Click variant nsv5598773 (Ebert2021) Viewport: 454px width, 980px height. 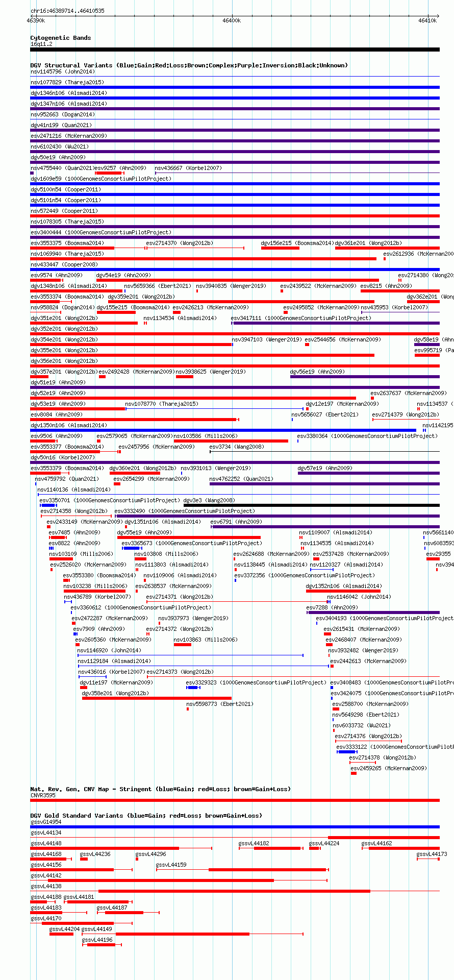click(x=219, y=704)
